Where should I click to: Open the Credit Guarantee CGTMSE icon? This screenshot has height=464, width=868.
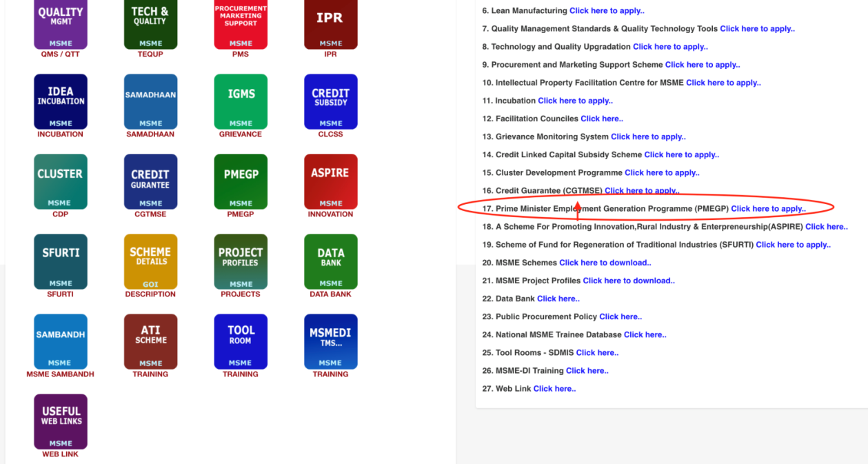150,182
